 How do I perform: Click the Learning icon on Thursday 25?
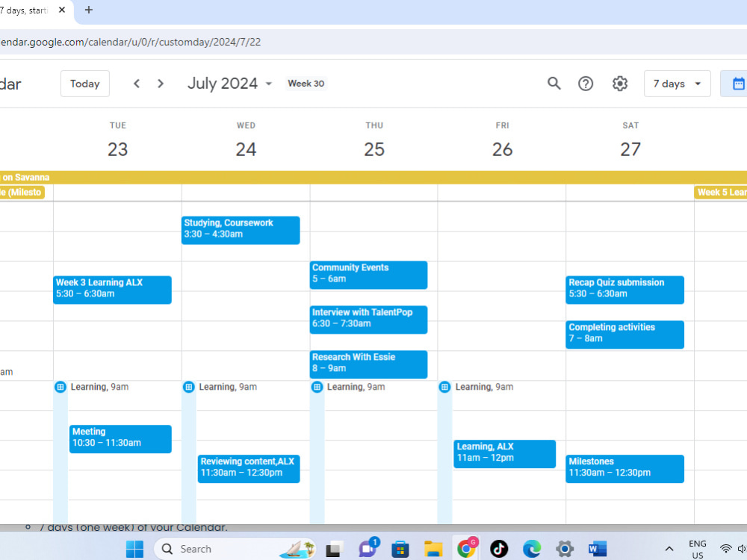[x=317, y=387]
